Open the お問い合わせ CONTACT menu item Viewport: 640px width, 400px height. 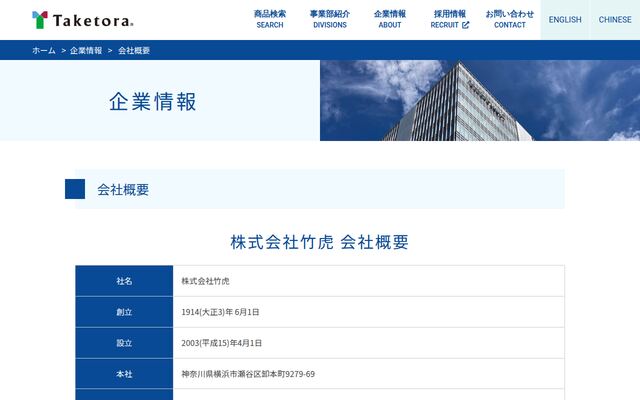(510, 19)
